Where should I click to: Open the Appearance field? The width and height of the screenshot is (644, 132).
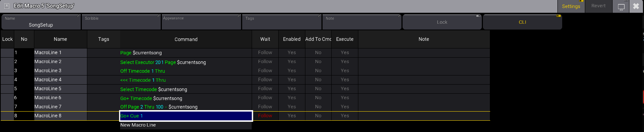tap(201, 22)
